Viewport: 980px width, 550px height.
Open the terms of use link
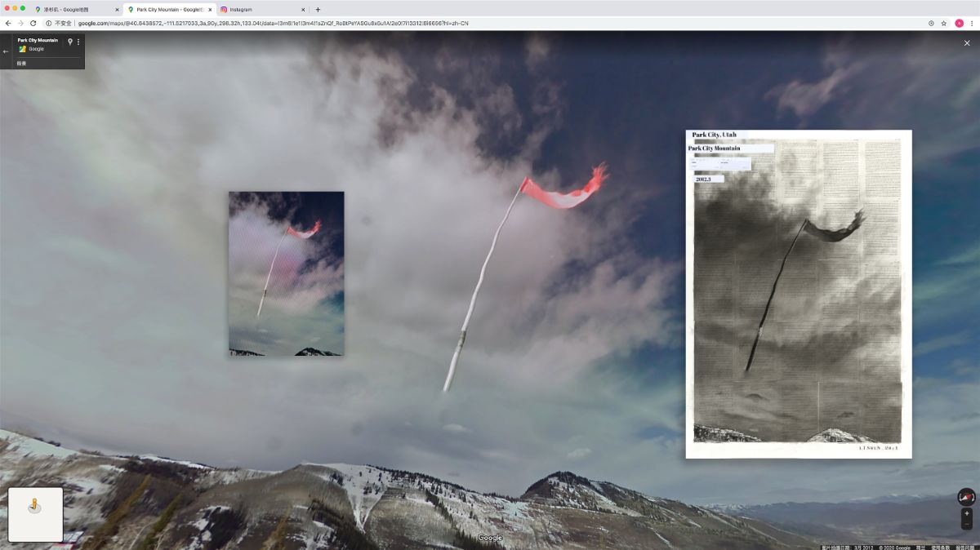coord(941,548)
